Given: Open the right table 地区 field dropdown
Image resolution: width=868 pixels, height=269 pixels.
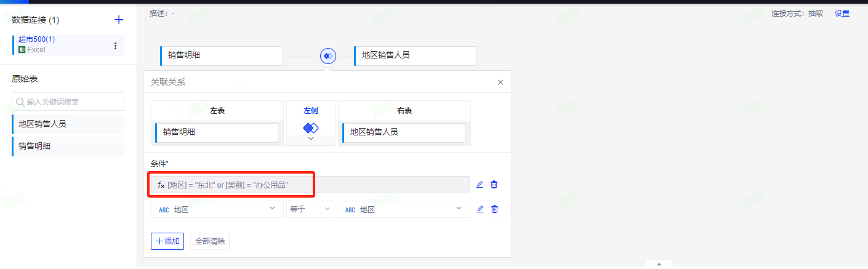Looking at the screenshot, I should [x=403, y=209].
